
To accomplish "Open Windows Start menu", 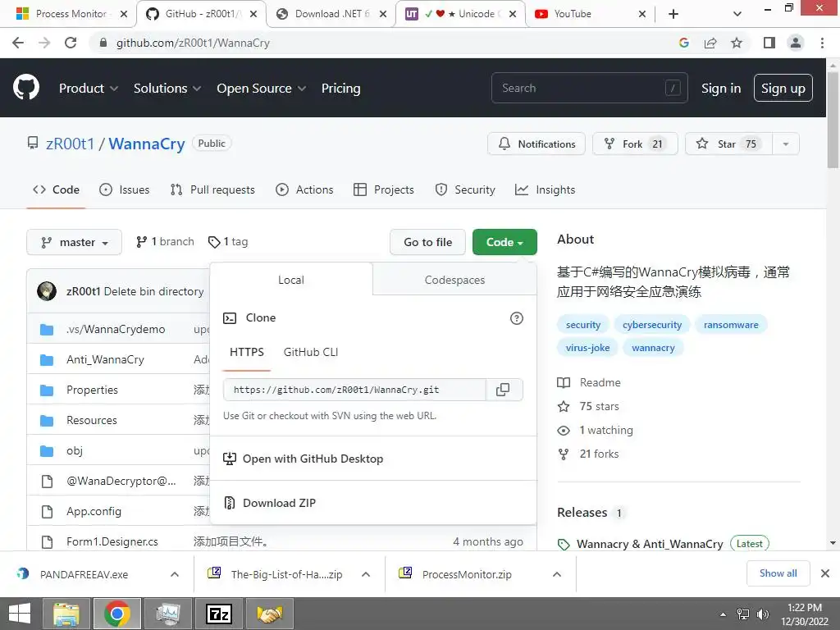I will (20, 614).
